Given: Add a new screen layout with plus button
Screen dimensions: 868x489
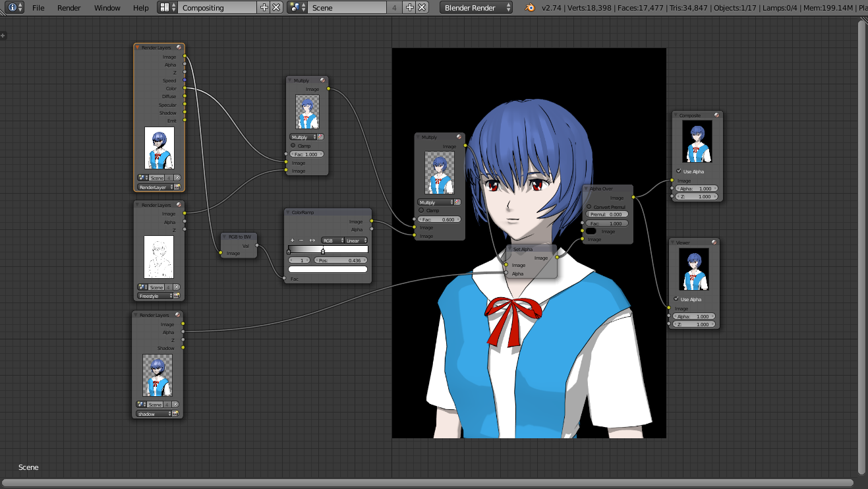Looking at the screenshot, I should pos(264,8).
